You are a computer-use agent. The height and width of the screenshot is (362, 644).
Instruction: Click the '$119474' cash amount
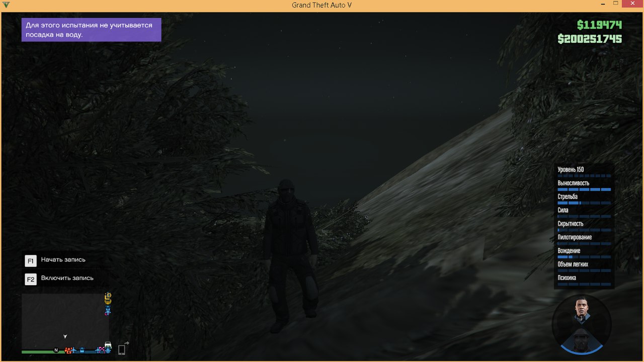click(600, 25)
